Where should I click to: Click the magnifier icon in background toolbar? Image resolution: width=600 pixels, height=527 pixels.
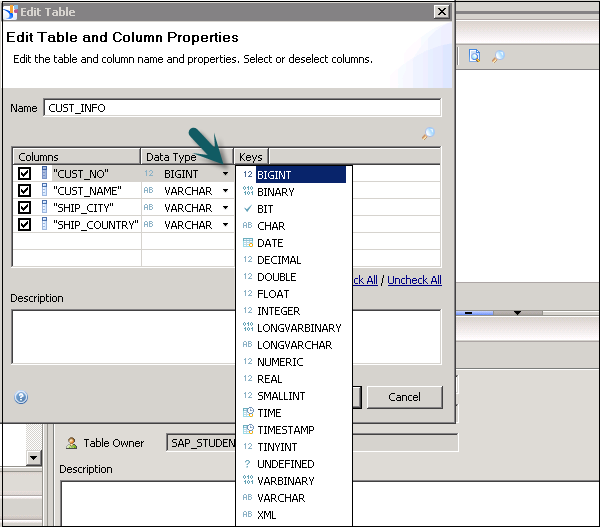(x=497, y=56)
